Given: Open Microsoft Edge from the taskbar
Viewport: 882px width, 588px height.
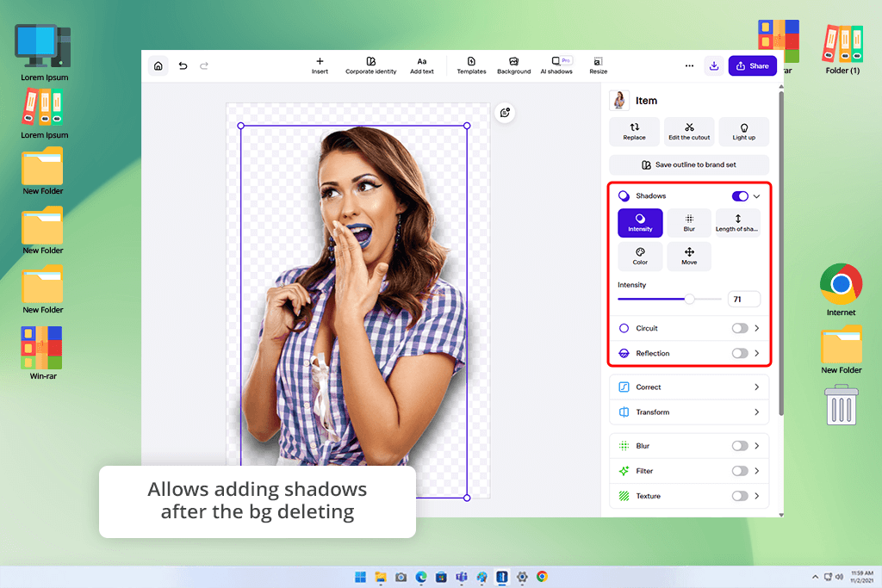Looking at the screenshot, I should click(420, 577).
